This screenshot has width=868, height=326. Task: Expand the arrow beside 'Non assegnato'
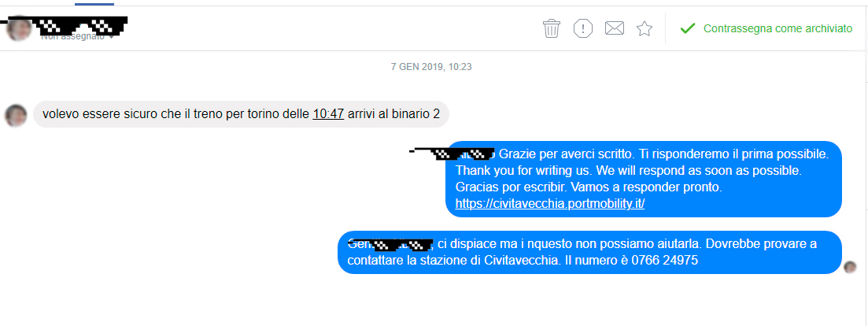112,36
